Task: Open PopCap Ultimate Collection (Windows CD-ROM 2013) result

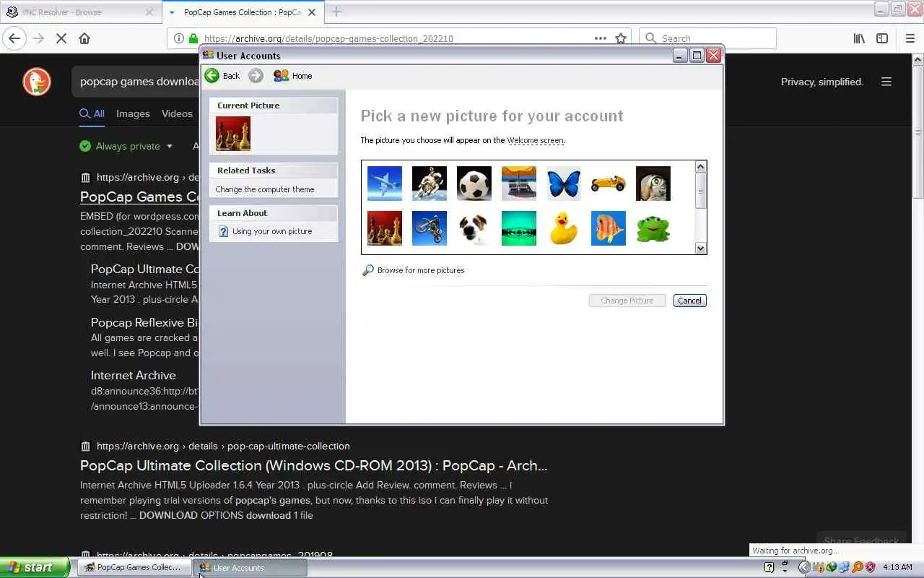Action: point(313,465)
